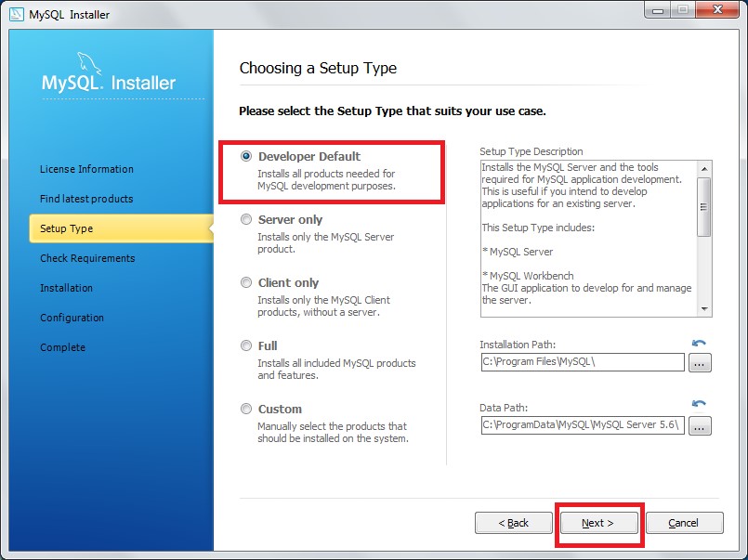
Task: Click the 'Installs only the MySQL Client' text
Action: click(323, 306)
